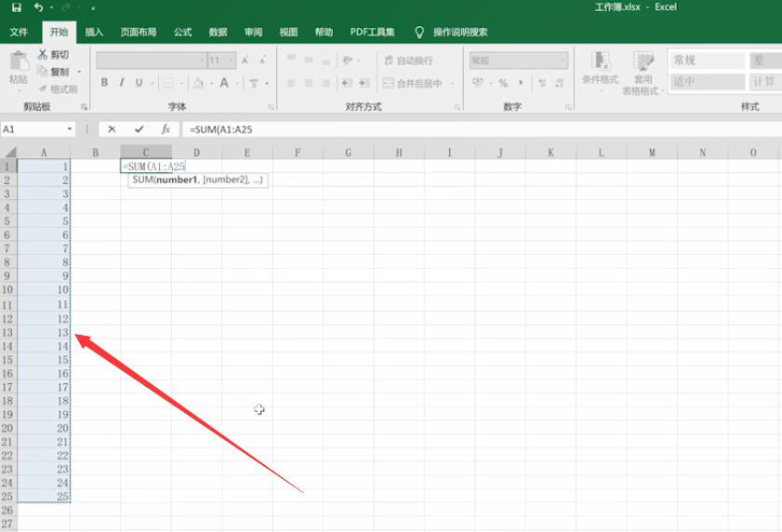Click the text Orientation icon
Viewport: 782px width, 532px height.
[348, 60]
